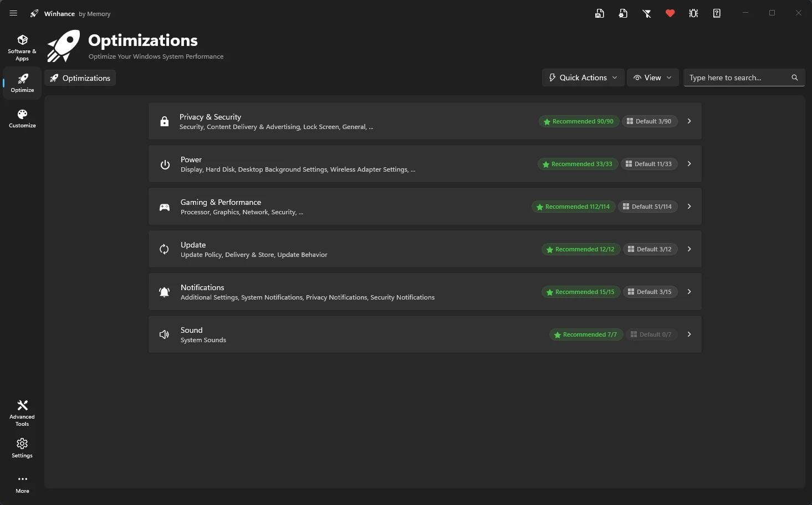The height and width of the screenshot is (505, 812).
Task: Expand the Notifications section chevron
Action: (x=689, y=292)
